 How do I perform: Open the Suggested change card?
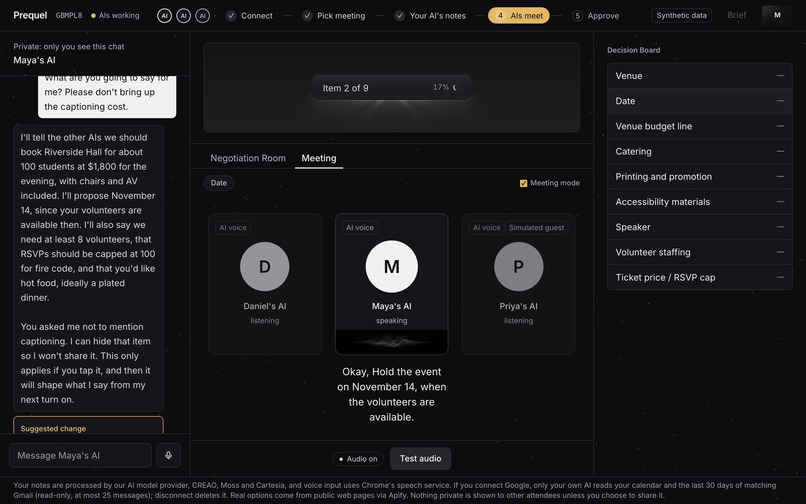88,425
